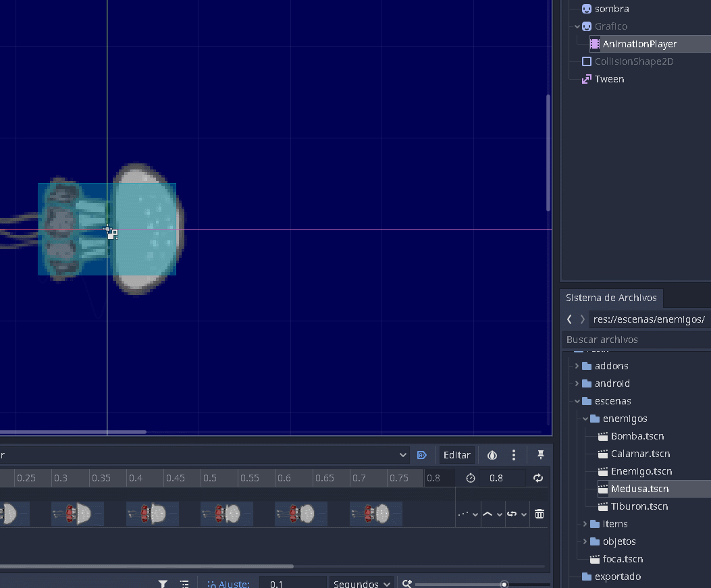Viewport: 711px width, 588px height.
Task: Click the blue animation library icon near Editar
Action: point(422,455)
